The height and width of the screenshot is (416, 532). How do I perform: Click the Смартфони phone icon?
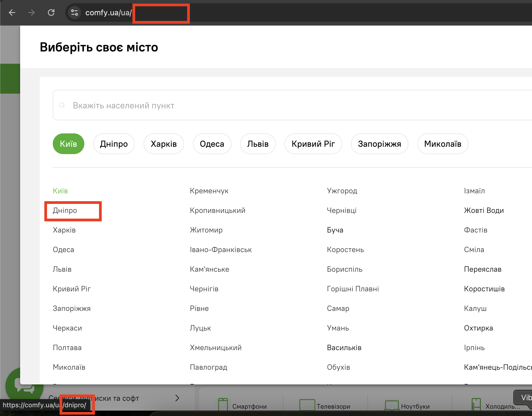point(223,405)
